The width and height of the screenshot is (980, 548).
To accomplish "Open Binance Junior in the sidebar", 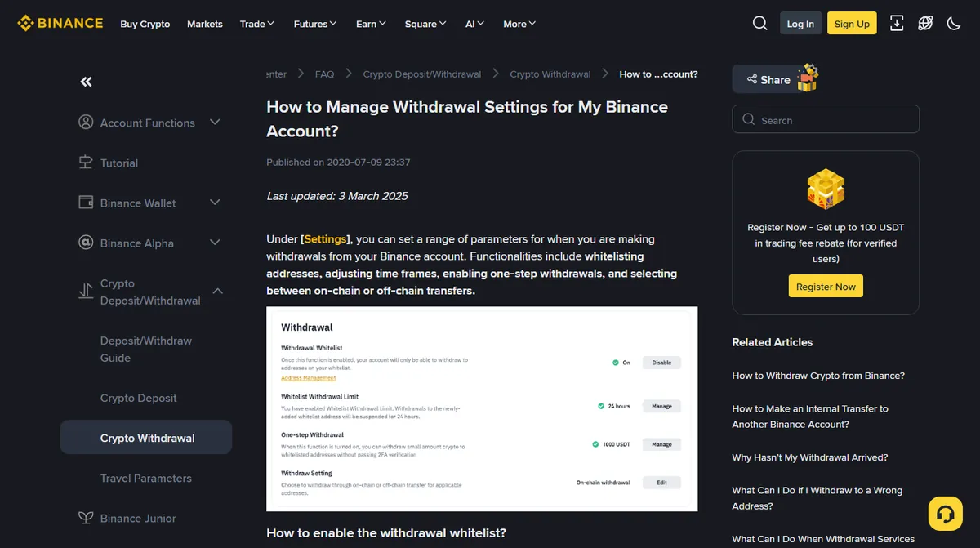I will click(138, 518).
